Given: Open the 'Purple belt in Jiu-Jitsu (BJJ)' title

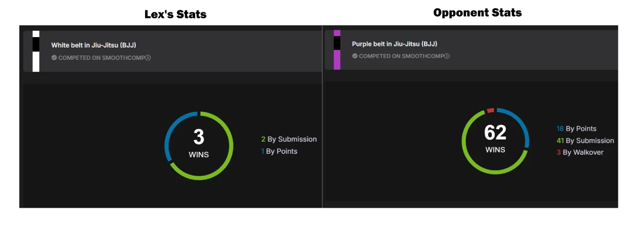Looking at the screenshot, I should click(395, 44).
